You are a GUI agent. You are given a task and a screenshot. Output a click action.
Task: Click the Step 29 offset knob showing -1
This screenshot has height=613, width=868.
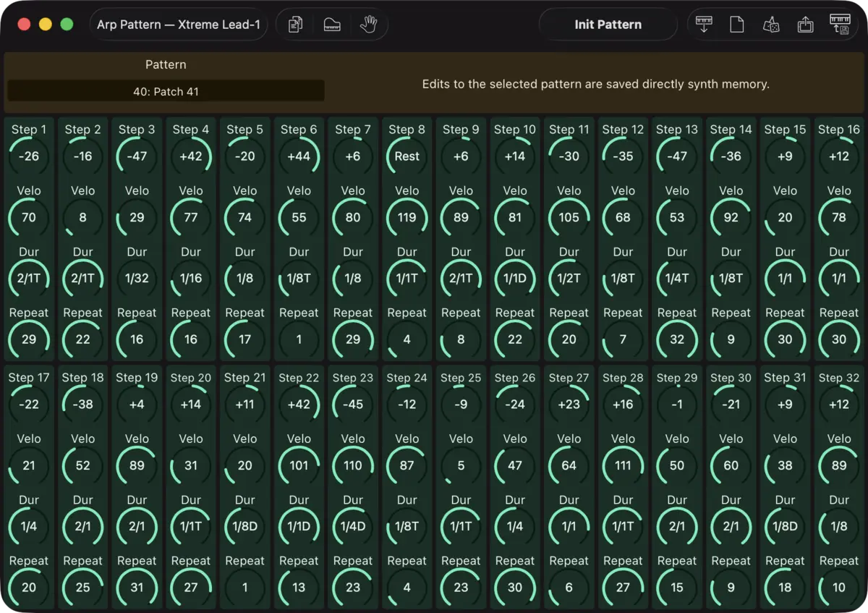677,405
